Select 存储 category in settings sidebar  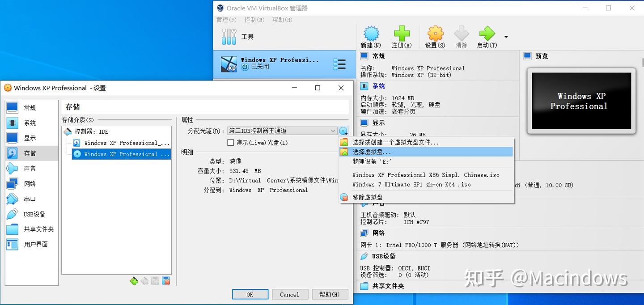click(x=32, y=153)
